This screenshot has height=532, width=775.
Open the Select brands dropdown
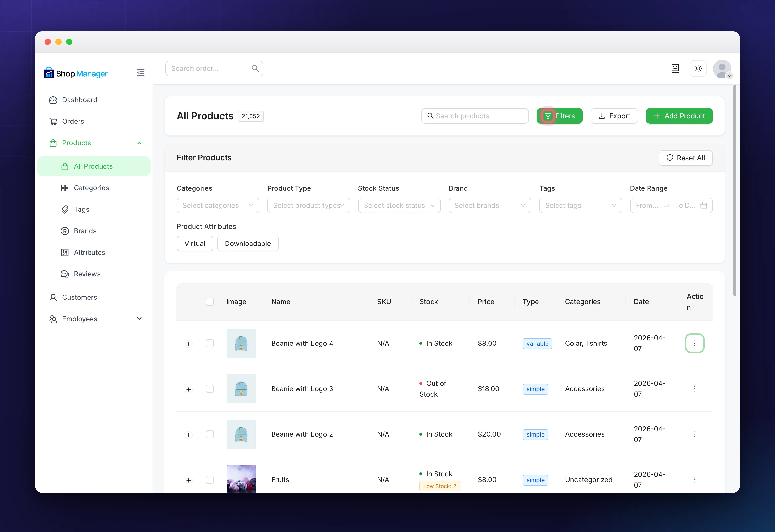click(x=490, y=205)
